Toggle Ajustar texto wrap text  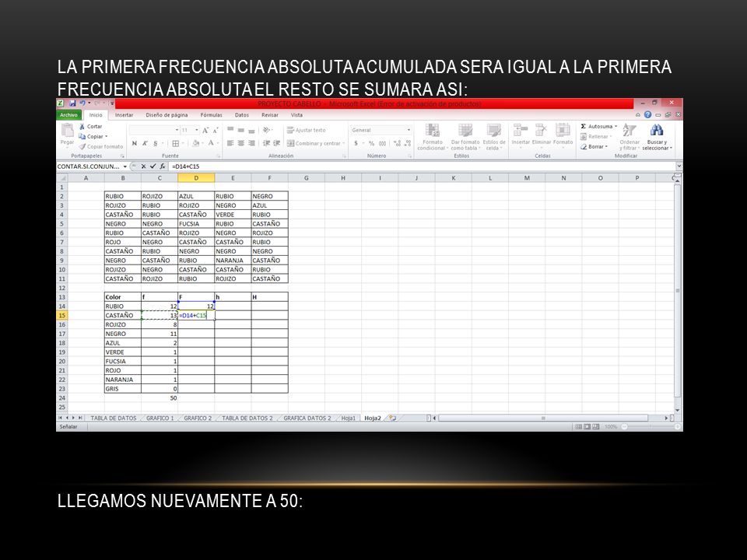coord(307,130)
